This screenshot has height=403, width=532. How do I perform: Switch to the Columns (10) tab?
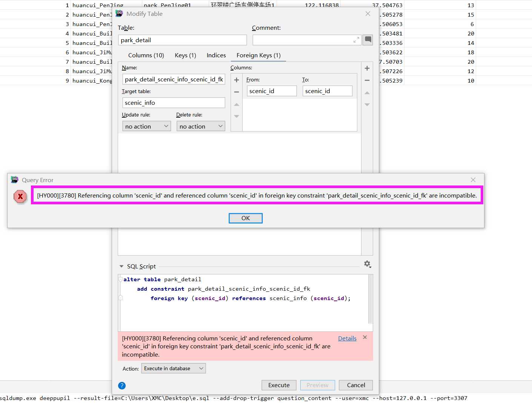146,55
